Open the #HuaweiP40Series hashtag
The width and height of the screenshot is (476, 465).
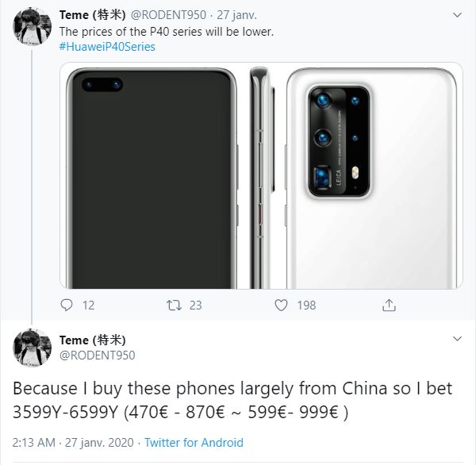click(107, 47)
